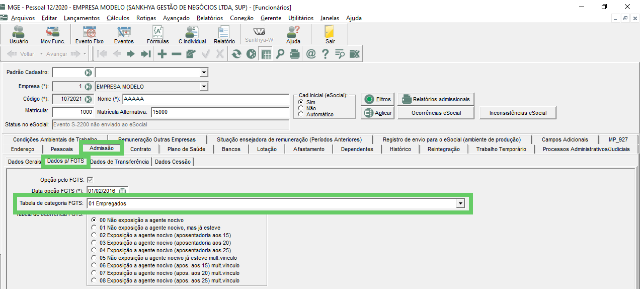Image resolution: width=644 pixels, height=289 pixels.
Task: Open the Fórmulas tool
Action: pyautogui.click(x=157, y=34)
